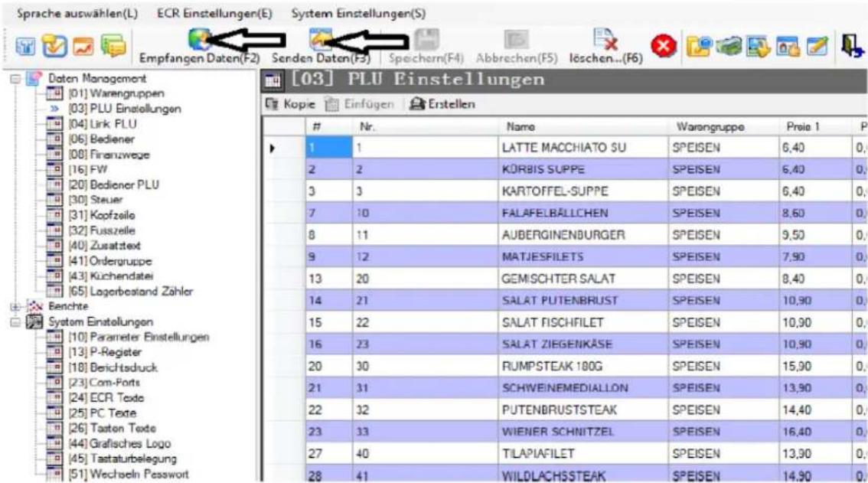Screen dimensions: 868x483
Task: Click the Nr. column header
Action: coord(425,127)
